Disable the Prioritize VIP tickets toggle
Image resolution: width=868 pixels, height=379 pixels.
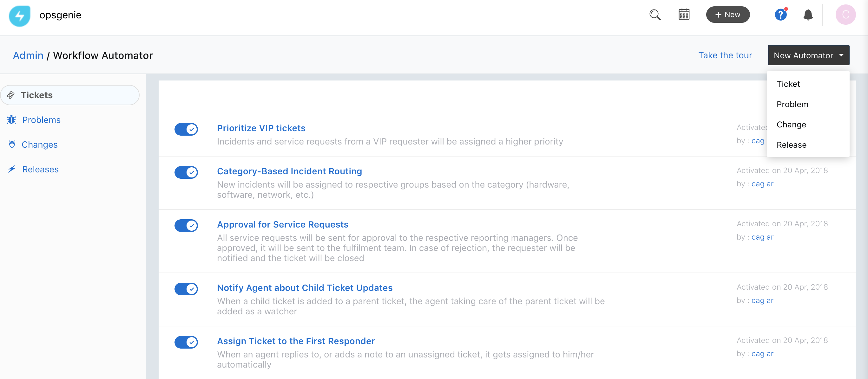click(186, 129)
